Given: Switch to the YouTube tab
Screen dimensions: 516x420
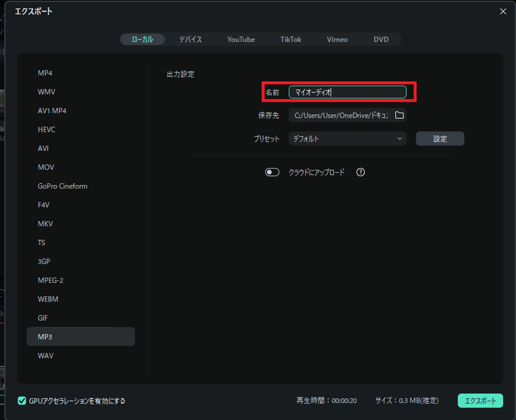Looking at the screenshot, I should (241, 40).
